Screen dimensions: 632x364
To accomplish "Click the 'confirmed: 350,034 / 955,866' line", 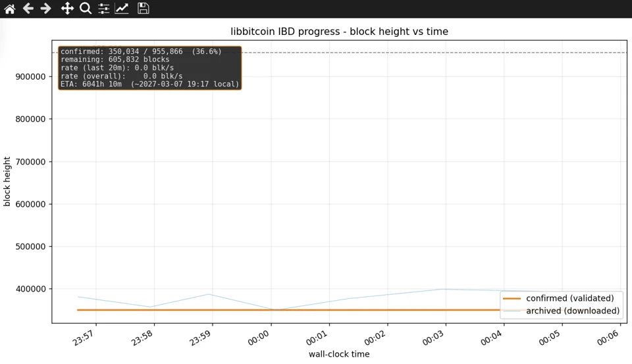I will point(141,51).
